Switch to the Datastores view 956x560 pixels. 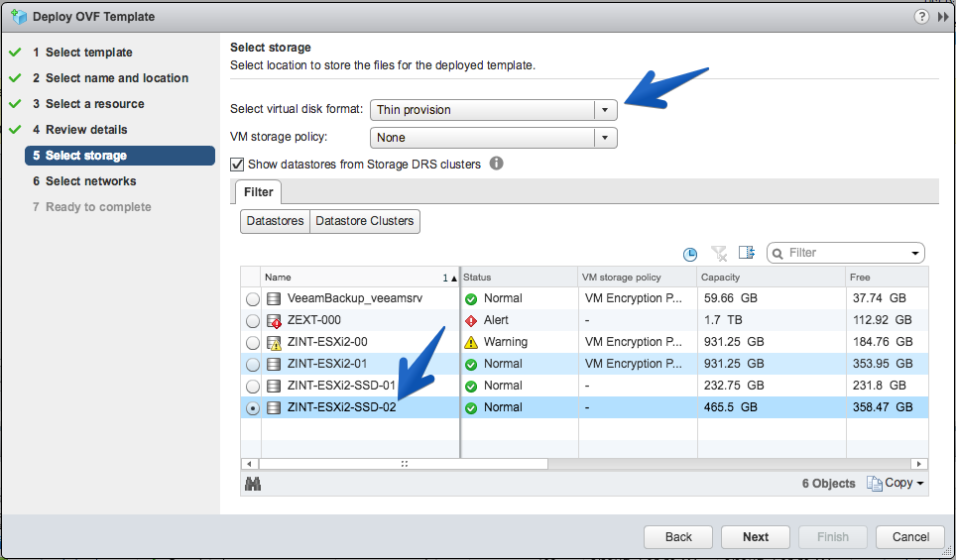pos(275,221)
